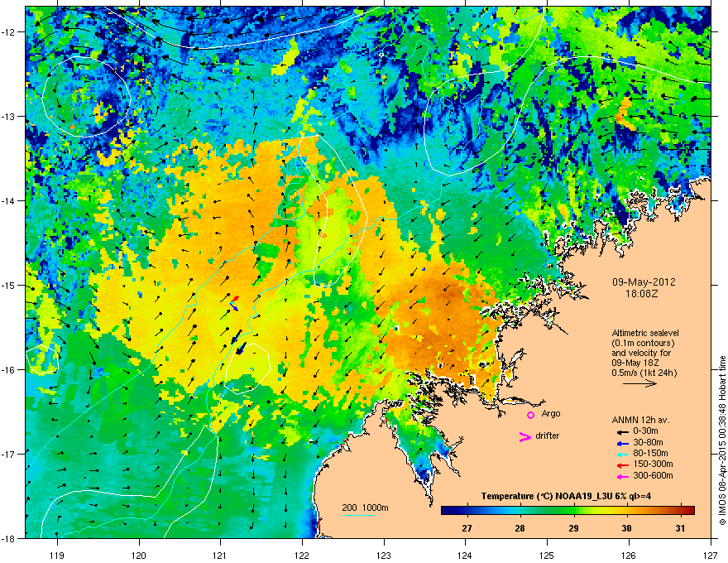
Task: Click the temperature colorbar near 29
Action: pyautogui.click(x=573, y=510)
